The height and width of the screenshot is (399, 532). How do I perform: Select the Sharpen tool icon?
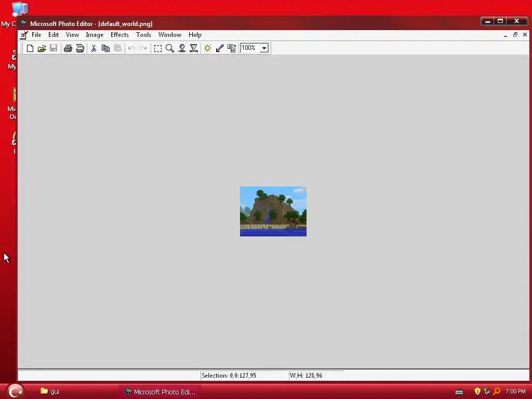click(194, 48)
